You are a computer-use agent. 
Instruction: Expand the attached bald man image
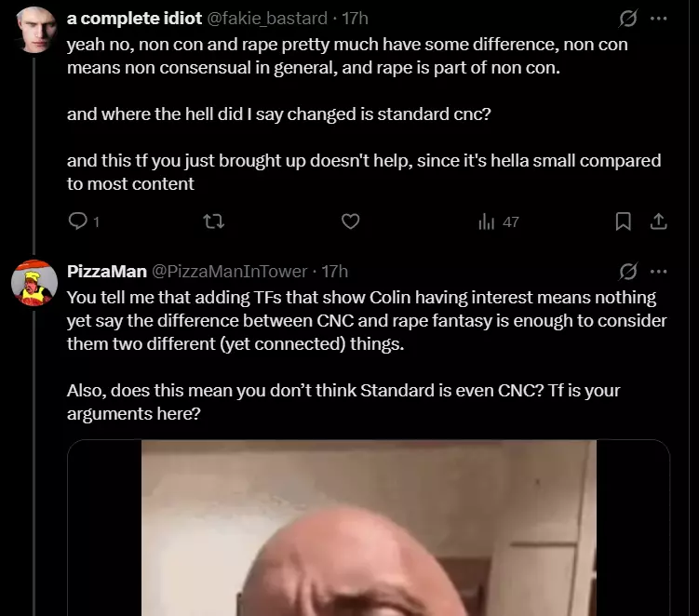click(369, 528)
